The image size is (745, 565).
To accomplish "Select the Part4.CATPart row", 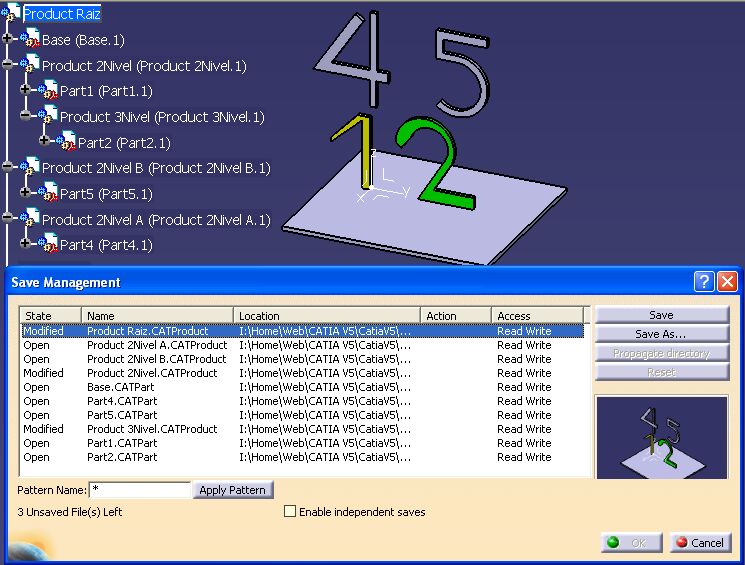I will [302, 401].
